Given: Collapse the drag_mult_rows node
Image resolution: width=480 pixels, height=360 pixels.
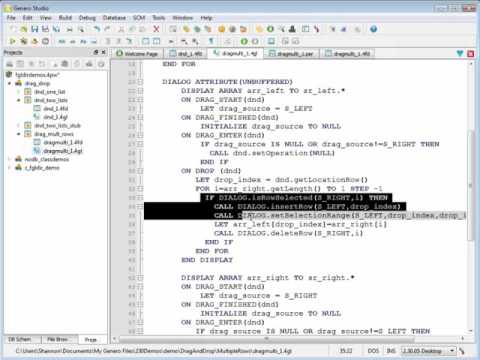Looking at the screenshot, I should (x=19, y=134).
